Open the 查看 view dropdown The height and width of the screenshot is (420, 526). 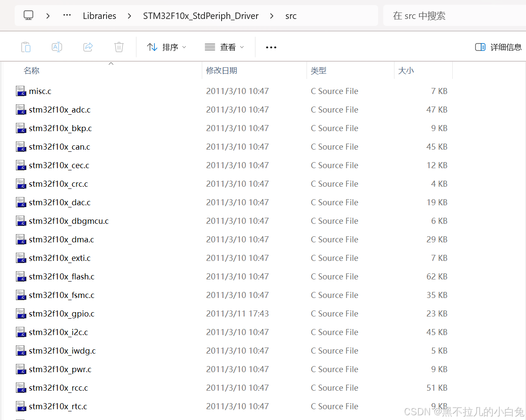224,47
